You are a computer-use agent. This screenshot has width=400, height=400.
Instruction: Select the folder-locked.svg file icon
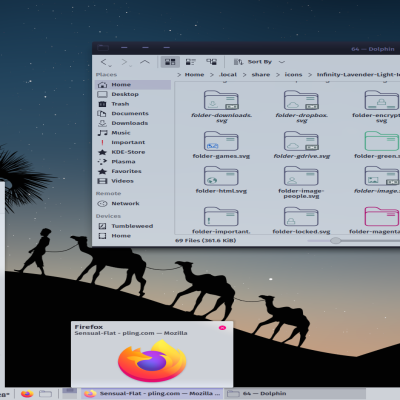click(301, 217)
